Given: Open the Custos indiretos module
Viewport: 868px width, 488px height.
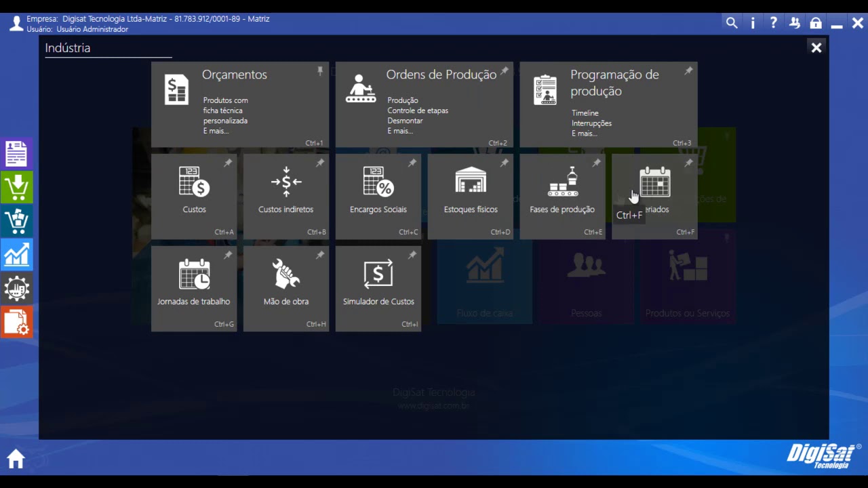Looking at the screenshot, I should coord(286,197).
